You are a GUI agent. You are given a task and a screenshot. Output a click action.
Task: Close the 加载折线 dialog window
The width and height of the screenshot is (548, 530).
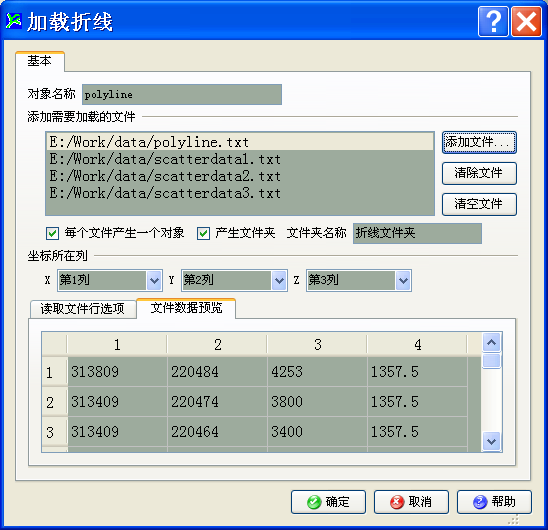click(526, 22)
